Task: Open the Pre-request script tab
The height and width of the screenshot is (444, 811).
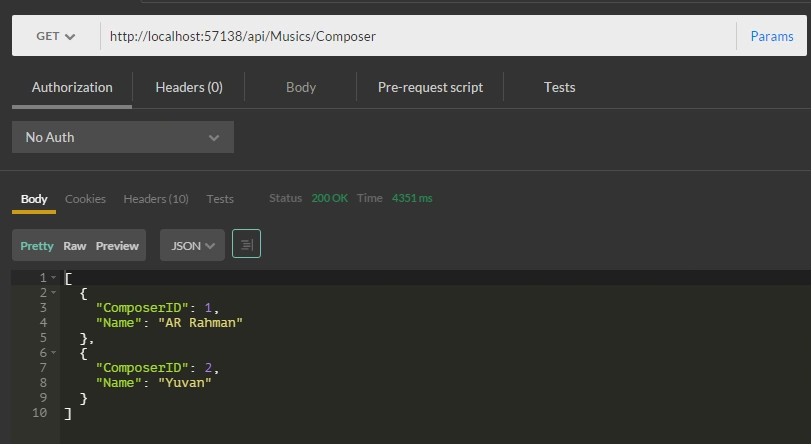Action: (x=430, y=87)
